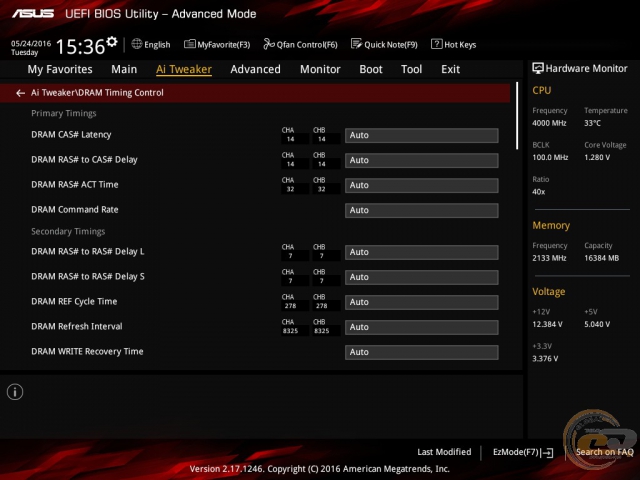This screenshot has height=480, width=640.
Task: Select the Ai Tweaker tab
Action: tap(184, 69)
